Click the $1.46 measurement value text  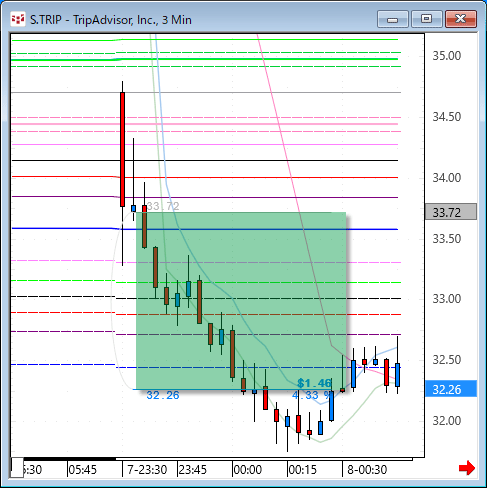(x=314, y=383)
